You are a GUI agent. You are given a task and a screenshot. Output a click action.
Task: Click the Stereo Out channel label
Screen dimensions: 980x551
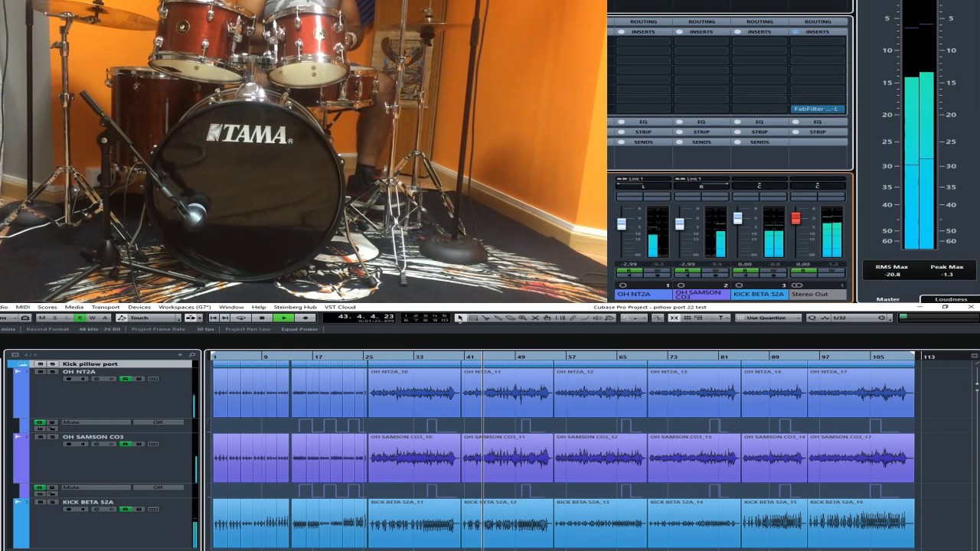pos(818,294)
